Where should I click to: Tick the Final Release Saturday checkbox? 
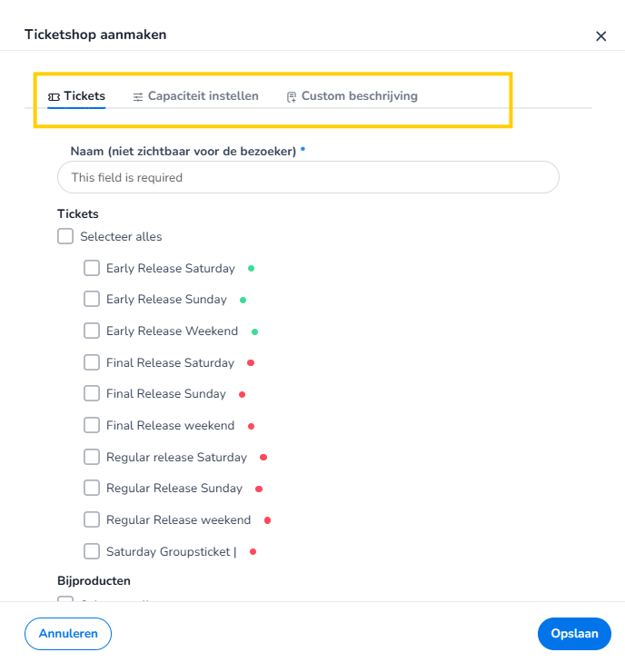(92, 362)
